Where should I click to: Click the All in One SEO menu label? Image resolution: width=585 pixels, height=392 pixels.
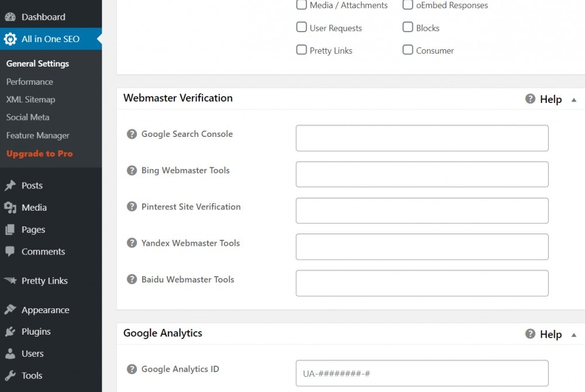point(50,39)
